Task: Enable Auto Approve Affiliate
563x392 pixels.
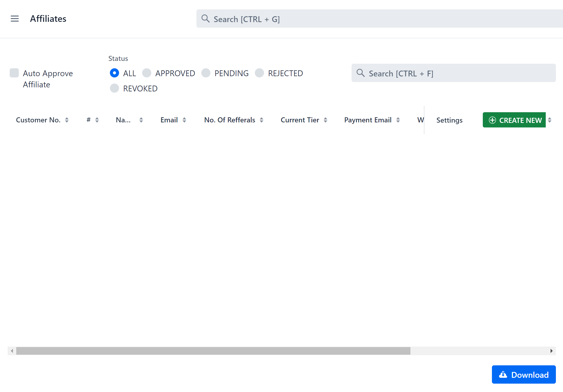Action: tap(14, 73)
